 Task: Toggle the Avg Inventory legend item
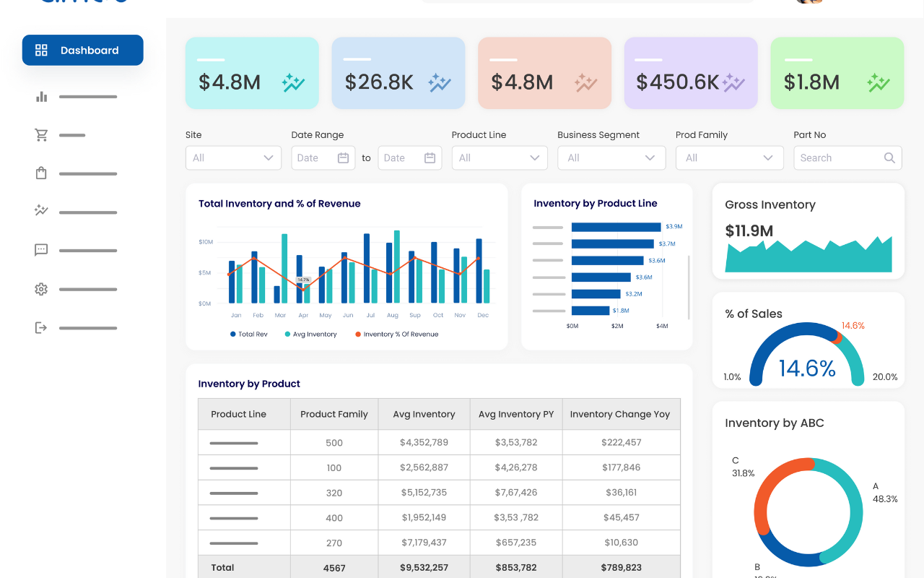(311, 334)
